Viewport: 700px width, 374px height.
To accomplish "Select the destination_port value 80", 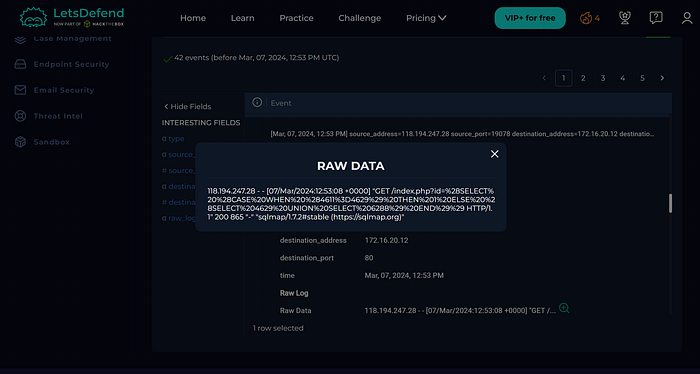I will click(369, 258).
